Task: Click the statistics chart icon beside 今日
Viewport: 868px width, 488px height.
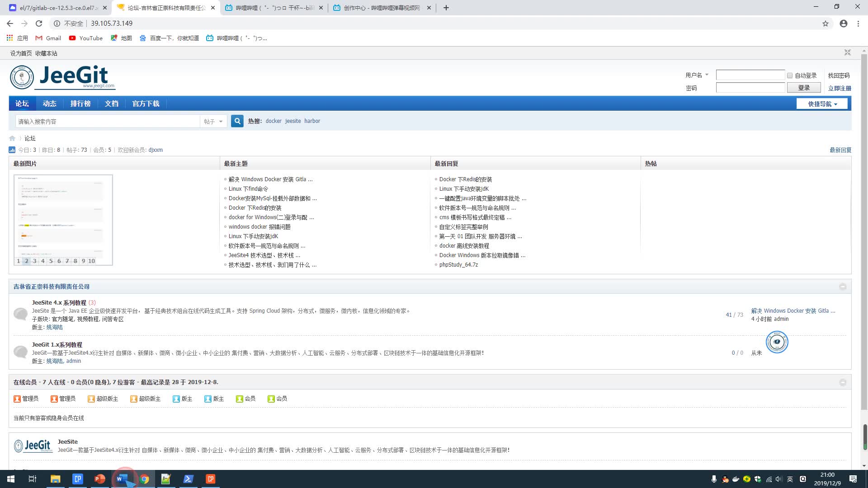Action: coord(11,150)
